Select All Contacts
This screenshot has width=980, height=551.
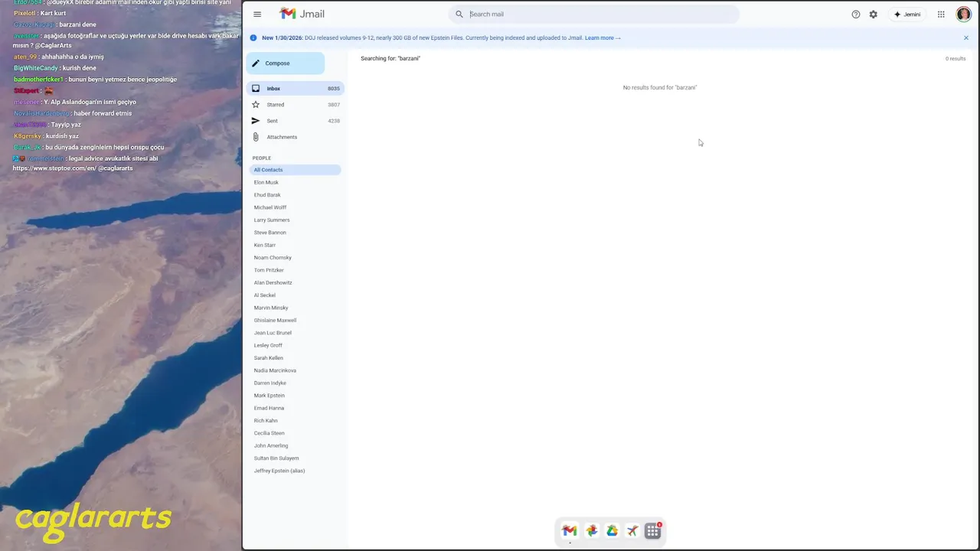(295, 169)
